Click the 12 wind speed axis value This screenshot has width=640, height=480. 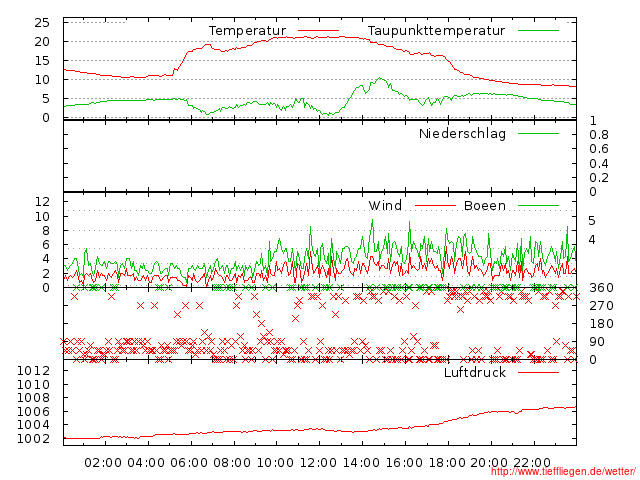[x=42, y=202]
